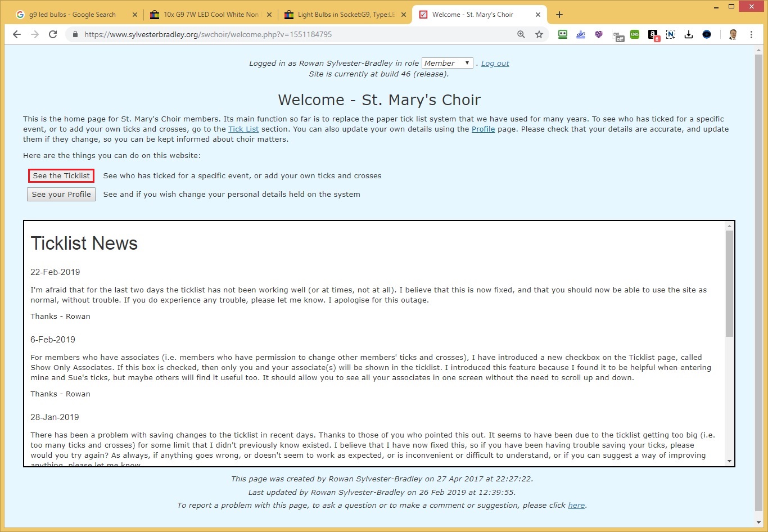Click the Ticklist News scrollbar thumb

[x=729, y=283]
